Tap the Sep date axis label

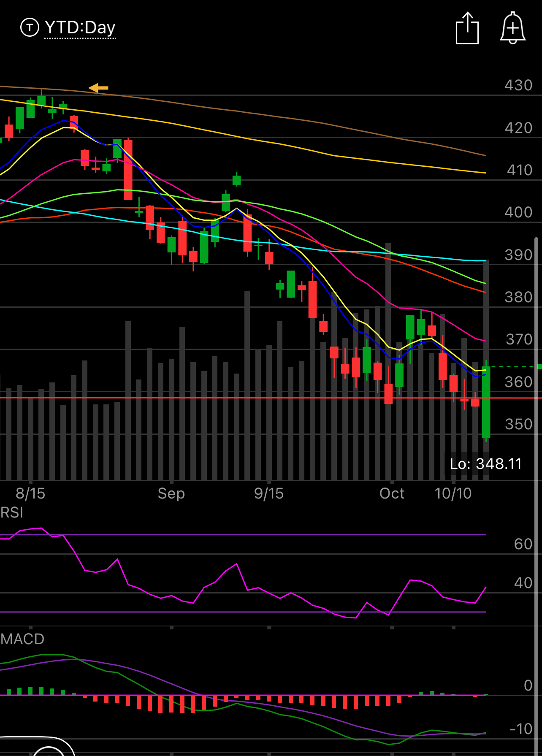[x=171, y=493]
